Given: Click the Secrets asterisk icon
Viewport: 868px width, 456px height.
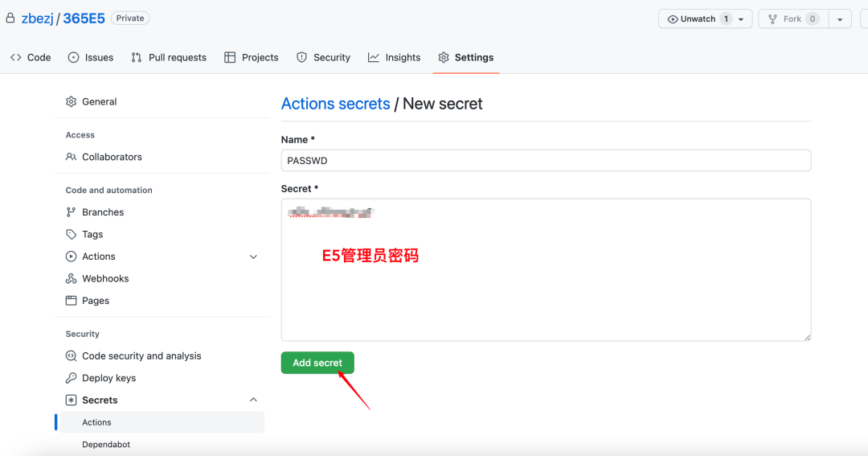Looking at the screenshot, I should (x=71, y=400).
